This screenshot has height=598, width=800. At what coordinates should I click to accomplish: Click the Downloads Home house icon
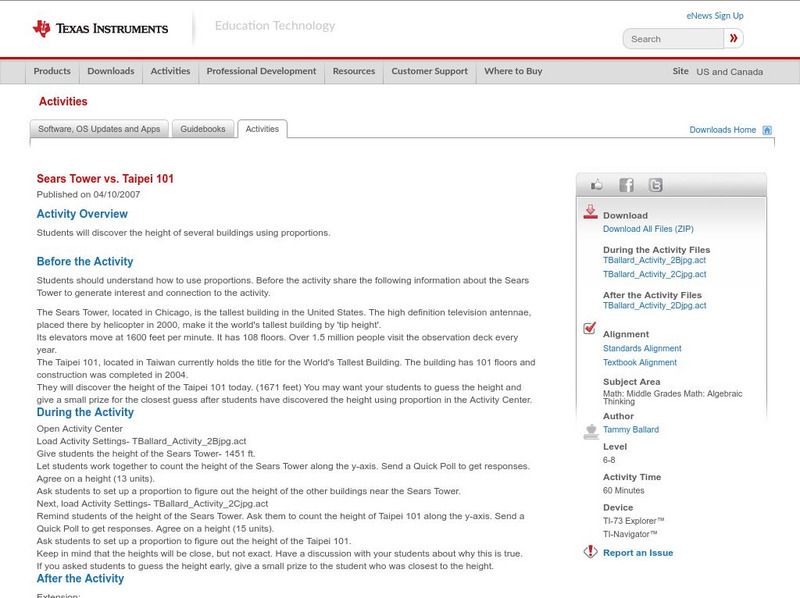(x=767, y=130)
